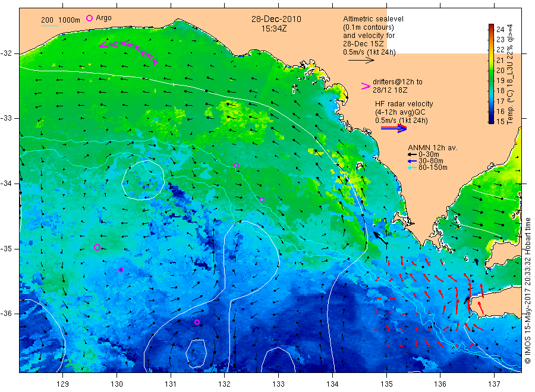The height and width of the screenshot is (392, 535).
Task: Click the colour bar '15' tick label
Action: point(500,121)
